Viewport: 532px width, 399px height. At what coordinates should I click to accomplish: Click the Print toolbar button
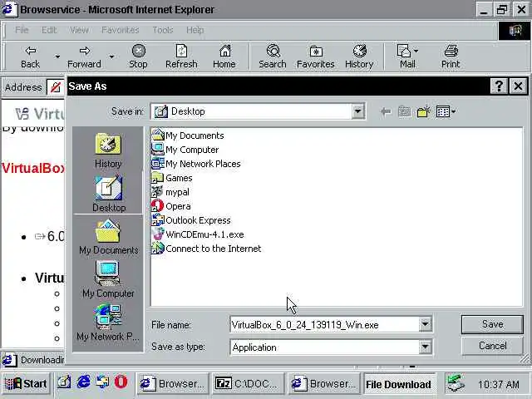pyautogui.click(x=451, y=57)
